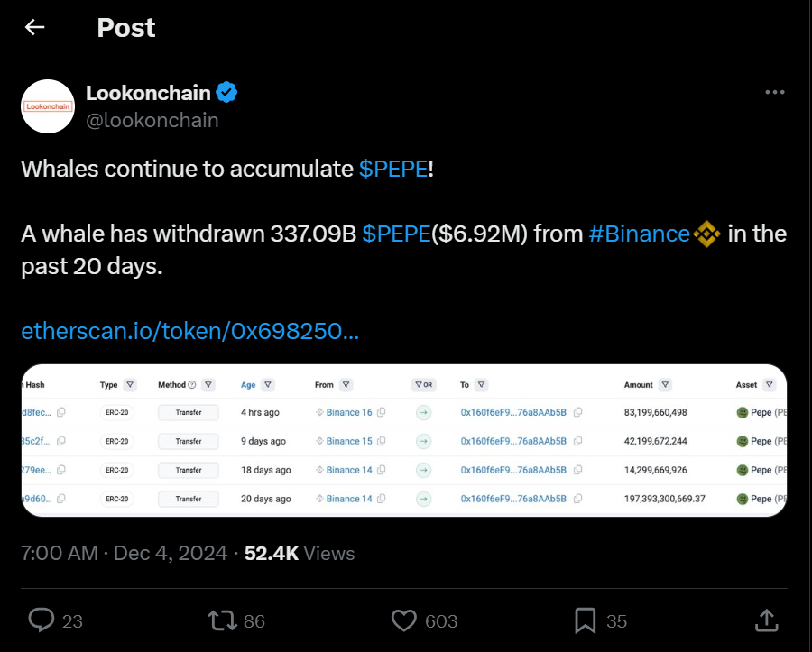812x652 pixels.
Task: Open the #Binance hashtag link
Action: pyautogui.click(x=639, y=234)
